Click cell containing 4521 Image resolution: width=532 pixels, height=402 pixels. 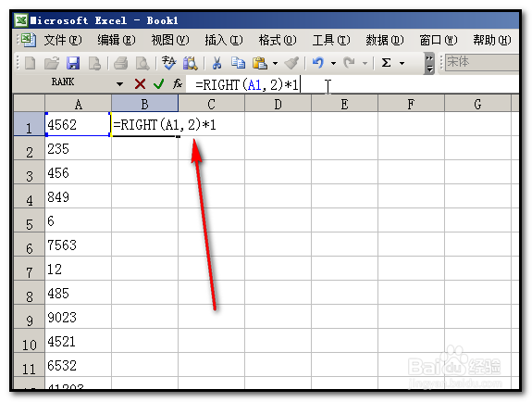(78, 341)
